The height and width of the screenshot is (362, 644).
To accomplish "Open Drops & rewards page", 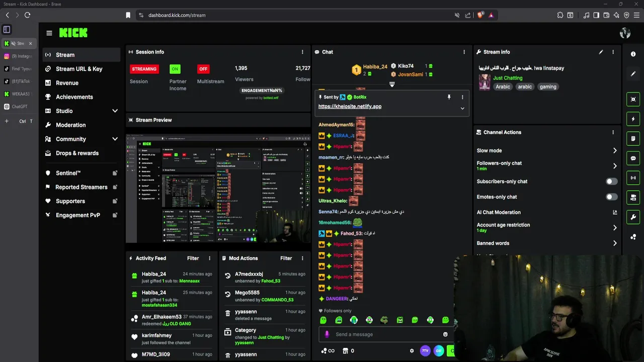I will pos(77,153).
